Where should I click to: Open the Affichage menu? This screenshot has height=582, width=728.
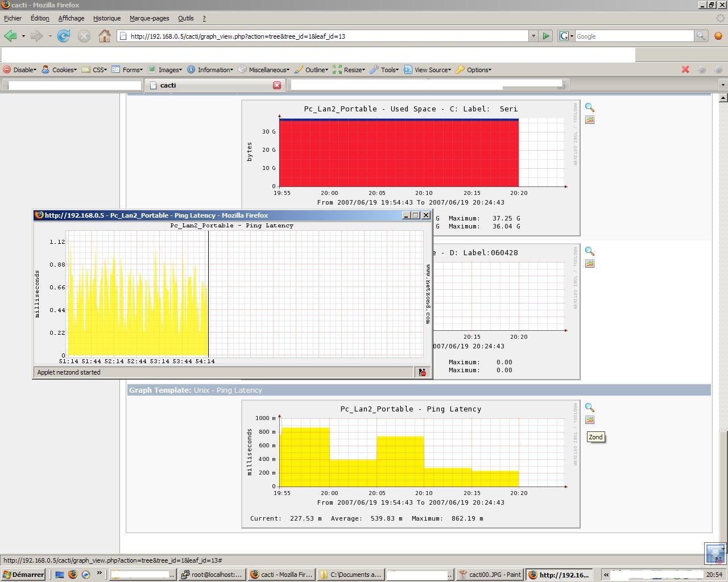[71, 18]
